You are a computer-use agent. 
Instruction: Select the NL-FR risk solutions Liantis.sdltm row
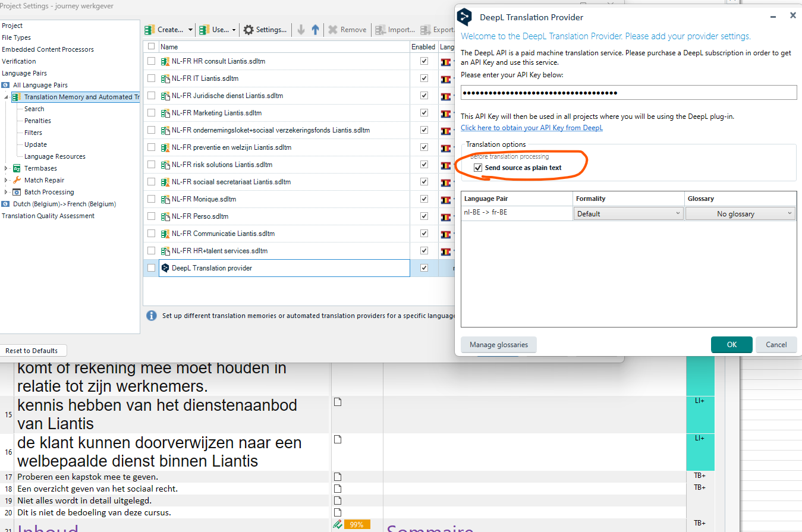(284, 165)
